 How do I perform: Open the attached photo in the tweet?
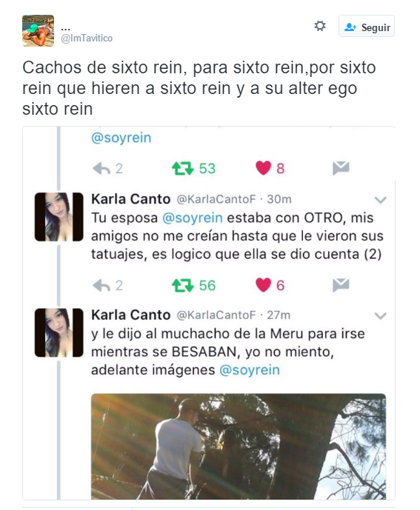pos(239,446)
